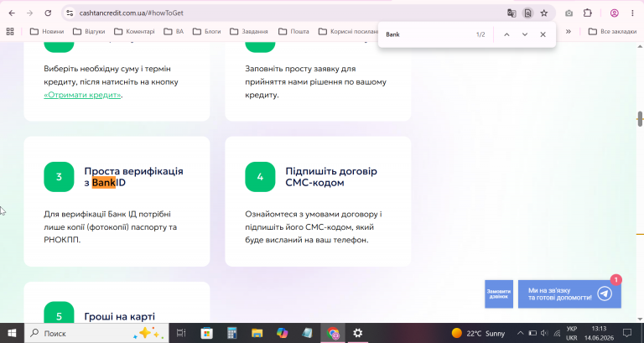The image size is (644, 343).
Task: Close the find bar
Action: [543, 34]
